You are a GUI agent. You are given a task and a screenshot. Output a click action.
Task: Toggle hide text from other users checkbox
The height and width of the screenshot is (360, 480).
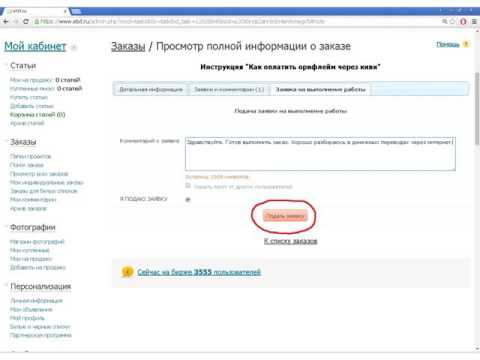[x=188, y=186]
